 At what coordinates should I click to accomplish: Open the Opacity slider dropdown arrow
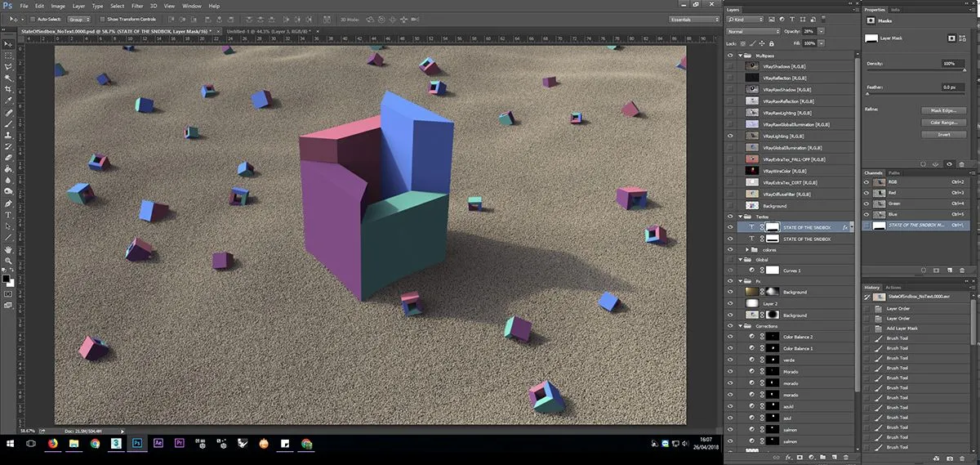point(822,31)
